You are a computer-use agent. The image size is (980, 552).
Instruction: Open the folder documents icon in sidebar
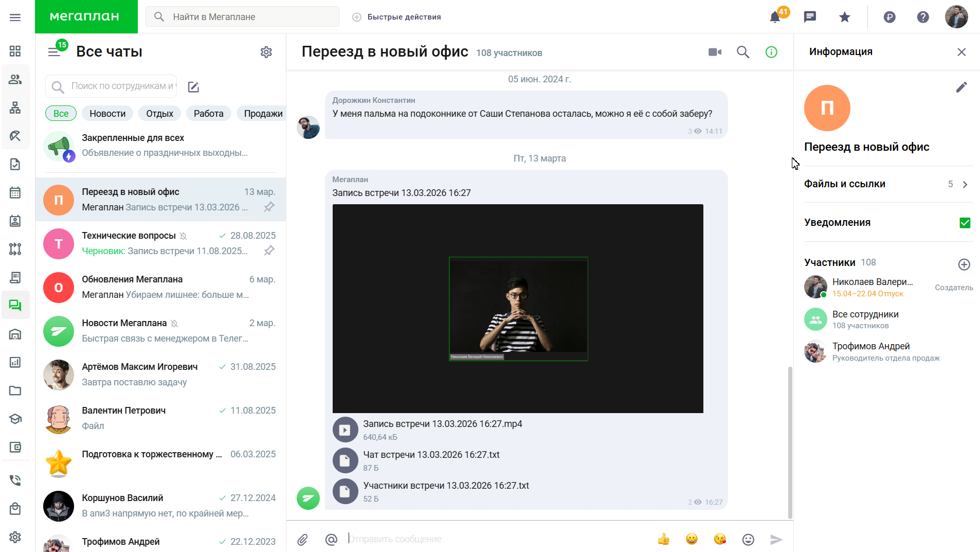15,390
